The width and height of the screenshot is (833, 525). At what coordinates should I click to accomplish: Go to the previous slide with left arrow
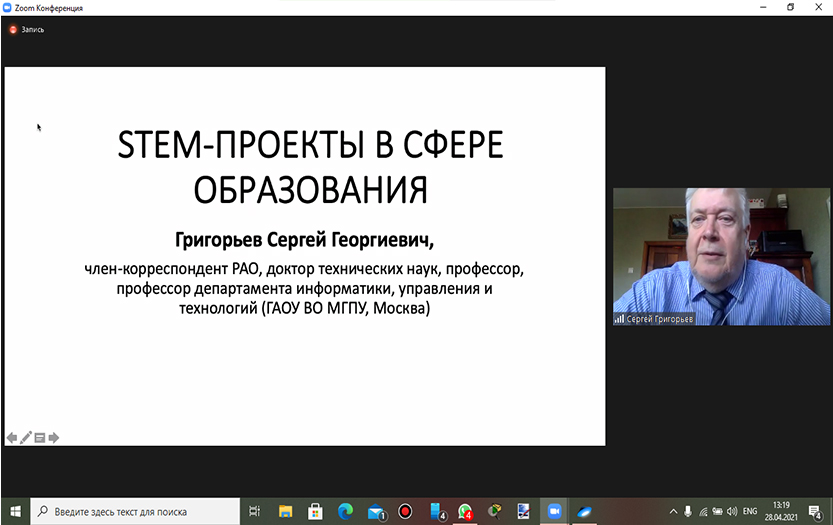click(12, 437)
